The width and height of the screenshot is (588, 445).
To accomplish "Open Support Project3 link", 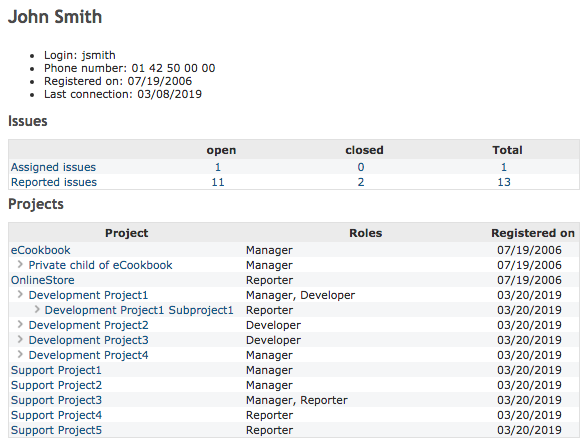I will point(56,400).
